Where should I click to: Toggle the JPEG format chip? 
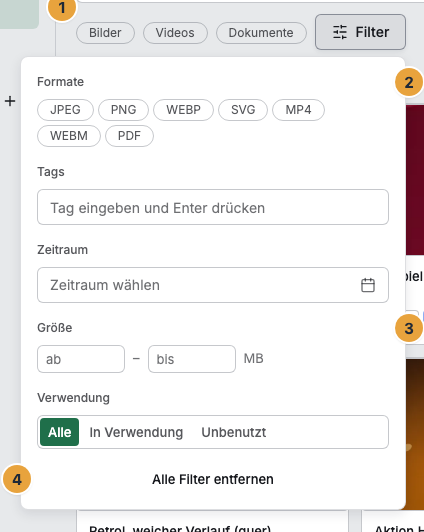(65, 110)
